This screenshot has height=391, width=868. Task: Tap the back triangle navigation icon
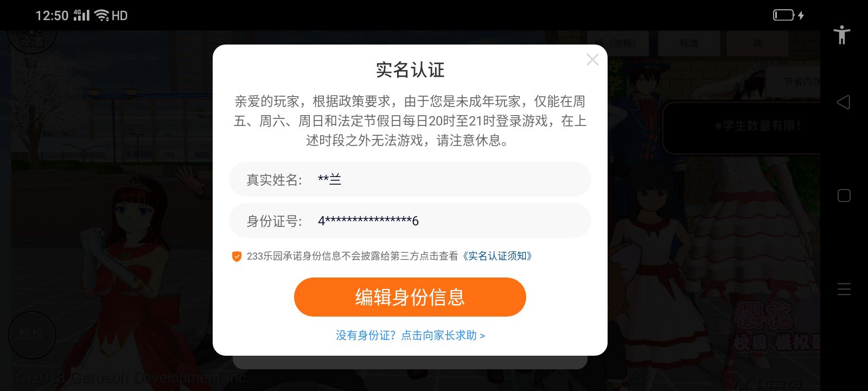tap(844, 102)
